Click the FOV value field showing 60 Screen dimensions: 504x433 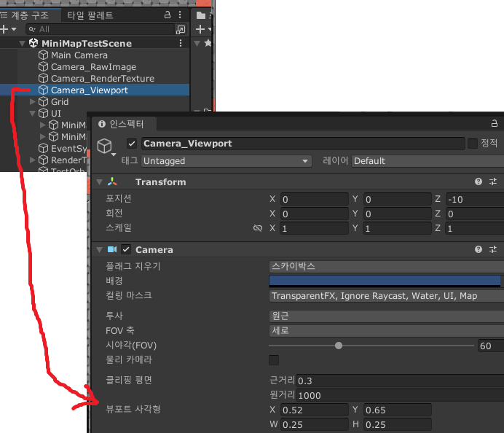coord(491,346)
